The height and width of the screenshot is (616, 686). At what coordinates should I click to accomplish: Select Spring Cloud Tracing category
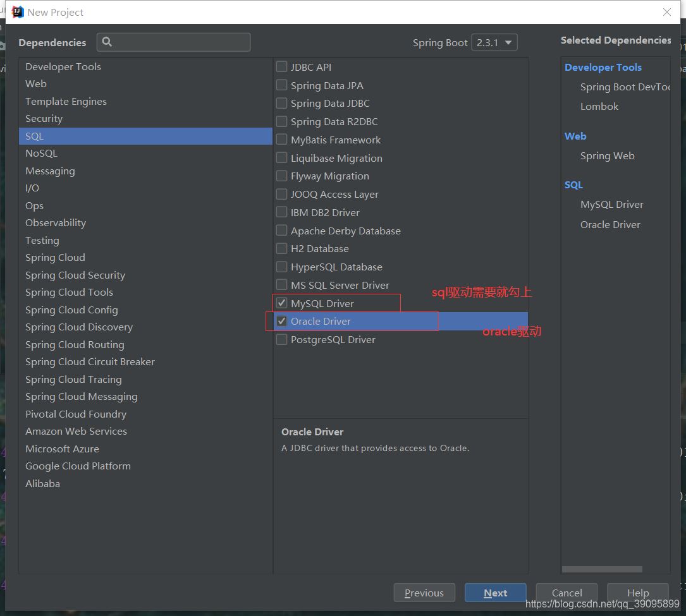pos(145,379)
